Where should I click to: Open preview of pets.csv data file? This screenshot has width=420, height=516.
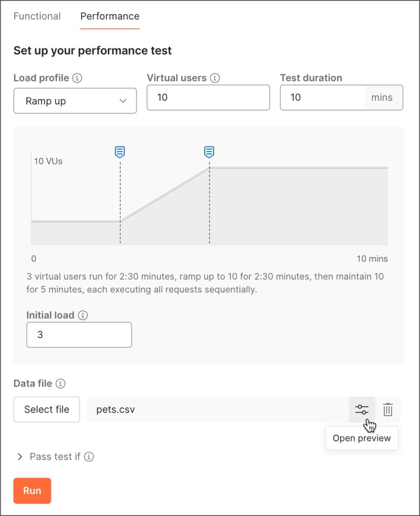coord(362,409)
